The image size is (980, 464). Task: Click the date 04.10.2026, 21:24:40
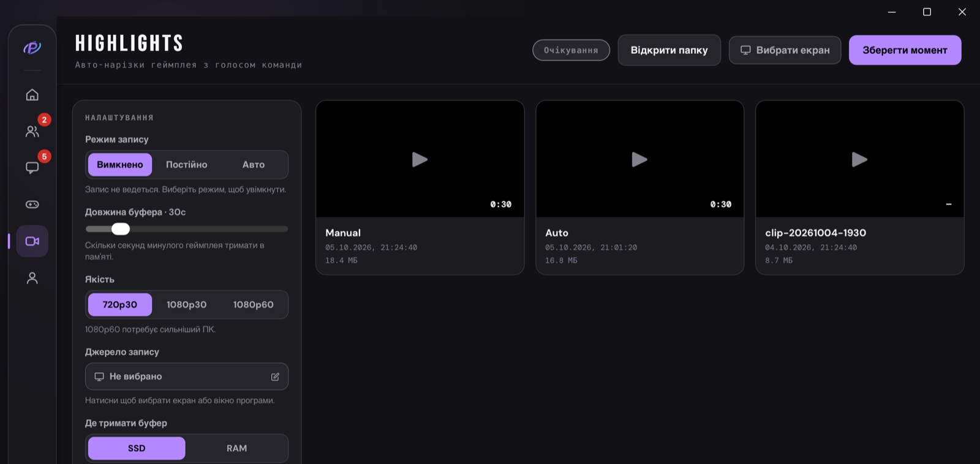pyautogui.click(x=811, y=248)
